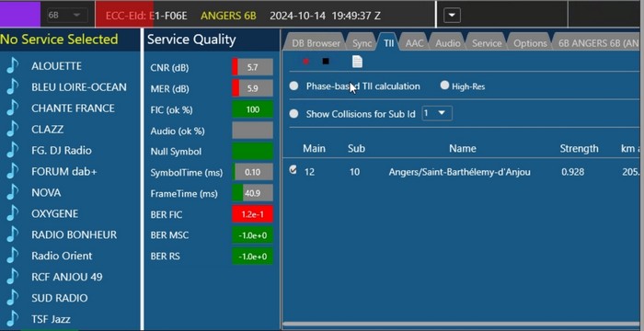The image size is (644, 331).
Task: Click the CNR (dB) level bar showing 5.7
Action: 252,67
